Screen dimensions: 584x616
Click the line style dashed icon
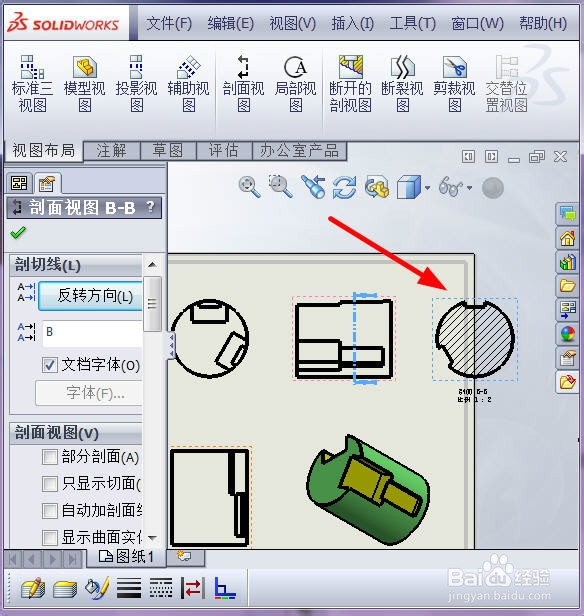161,588
